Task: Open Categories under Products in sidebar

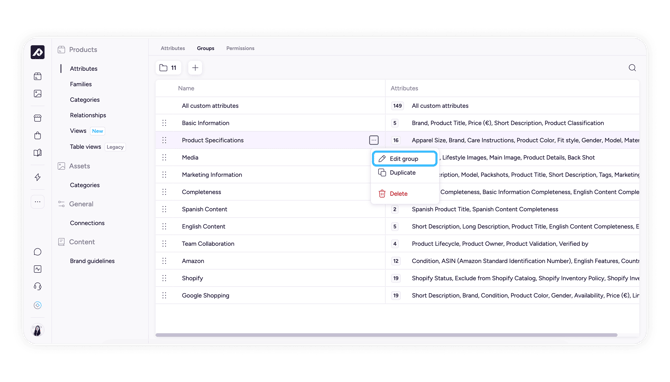Action: [85, 100]
